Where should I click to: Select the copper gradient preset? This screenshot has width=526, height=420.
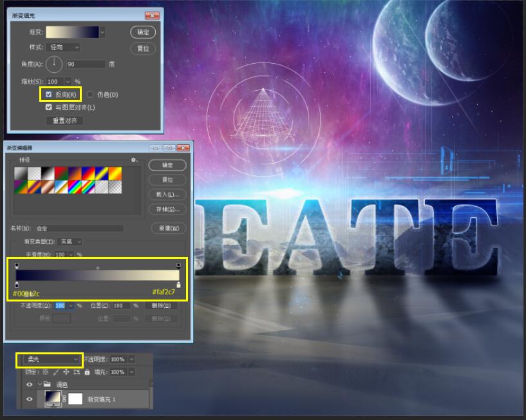pyautogui.click(x=48, y=187)
